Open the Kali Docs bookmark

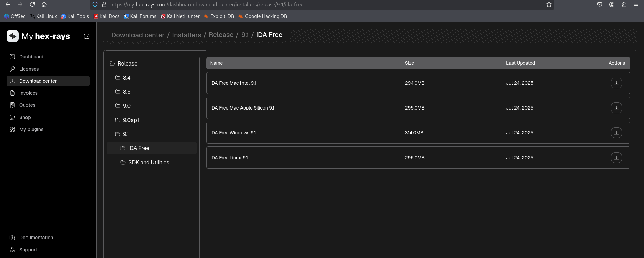tap(106, 16)
